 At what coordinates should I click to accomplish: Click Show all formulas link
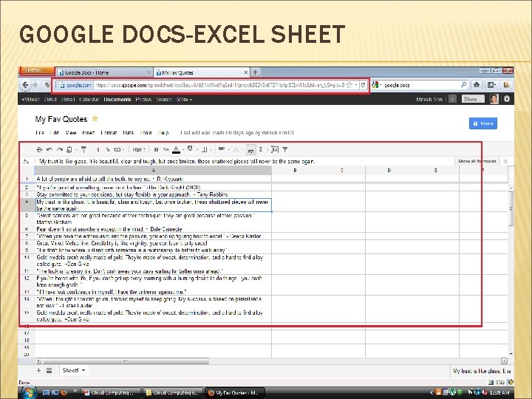point(477,161)
